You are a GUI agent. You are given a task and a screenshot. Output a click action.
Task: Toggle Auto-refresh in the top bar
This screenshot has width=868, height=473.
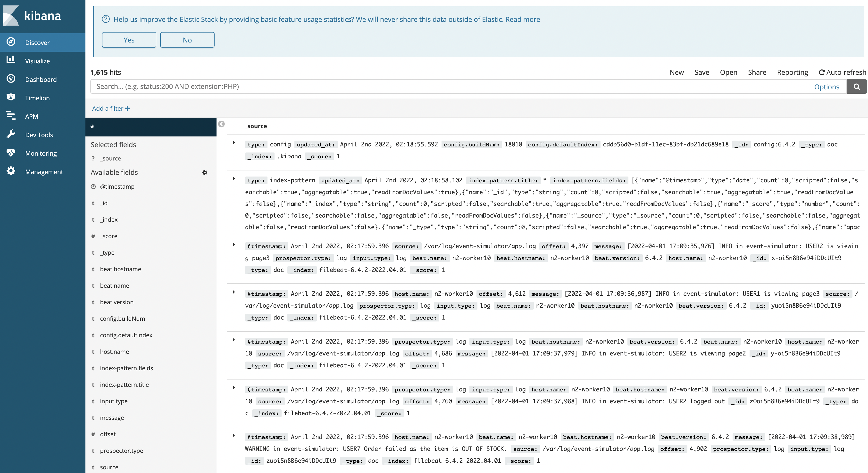click(x=842, y=72)
